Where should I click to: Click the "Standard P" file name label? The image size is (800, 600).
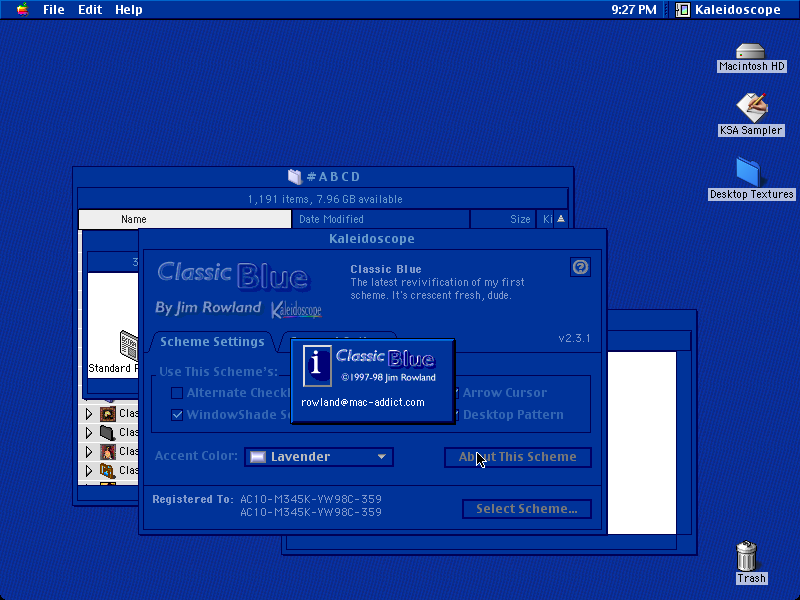click(113, 368)
